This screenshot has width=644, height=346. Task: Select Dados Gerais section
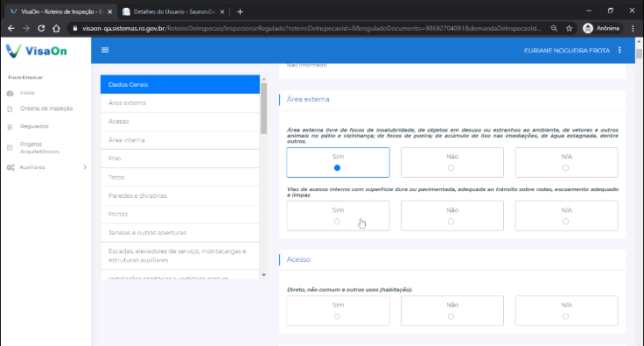coord(180,84)
